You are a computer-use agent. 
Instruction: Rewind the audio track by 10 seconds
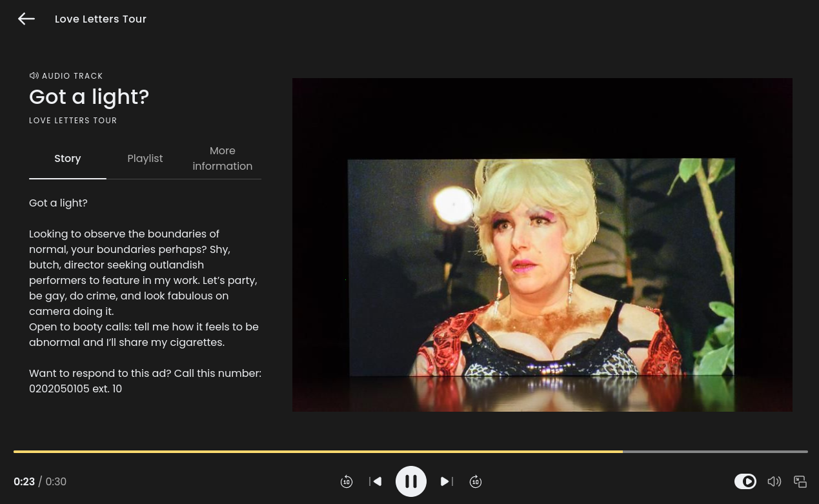(x=347, y=481)
